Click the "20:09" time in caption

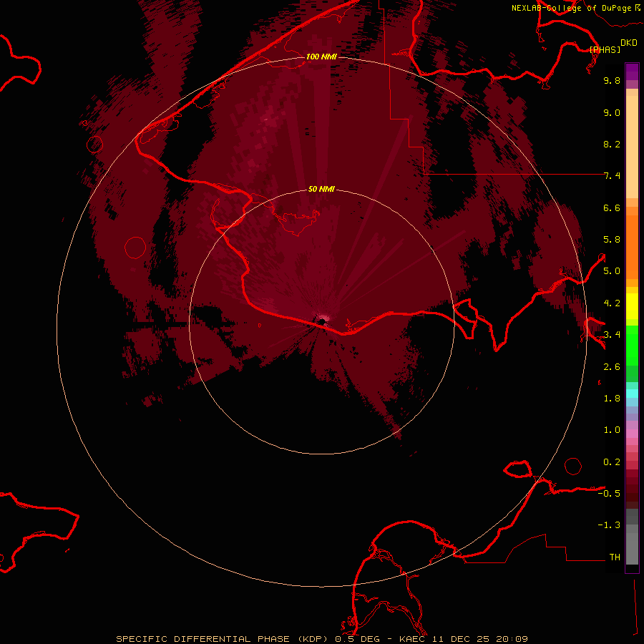point(512,639)
